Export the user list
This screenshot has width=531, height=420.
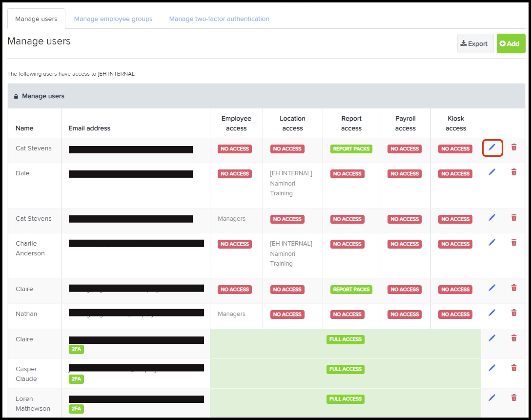tap(475, 43)
